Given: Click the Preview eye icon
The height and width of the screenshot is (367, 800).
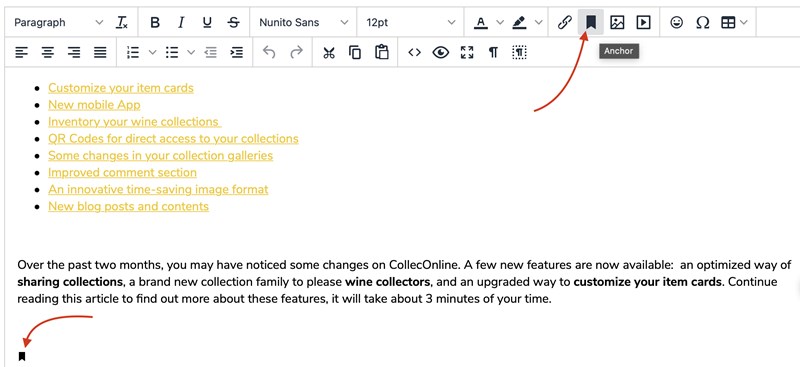Looking at the screenshot, I should tap(441, 52).
